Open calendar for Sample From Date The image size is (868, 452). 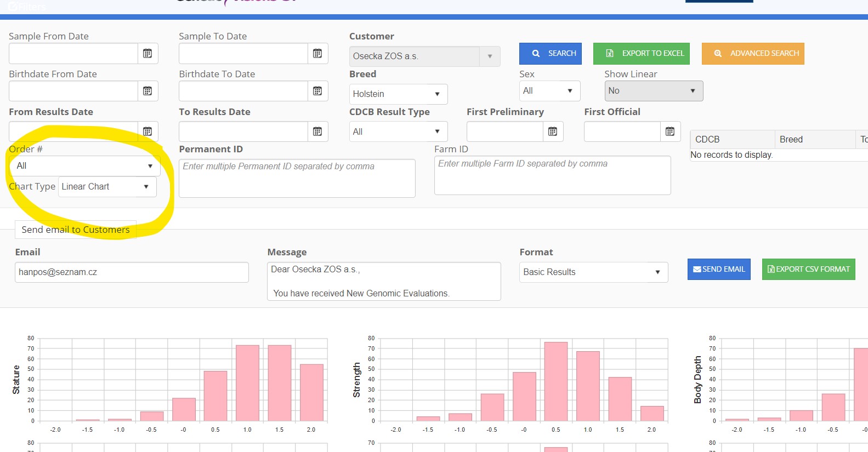click(147, 54)
